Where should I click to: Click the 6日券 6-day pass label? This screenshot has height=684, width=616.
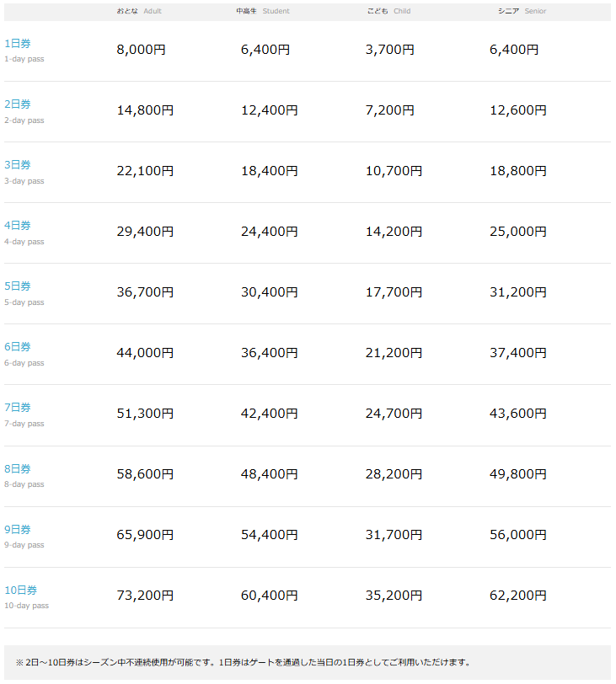pos(24,354)
